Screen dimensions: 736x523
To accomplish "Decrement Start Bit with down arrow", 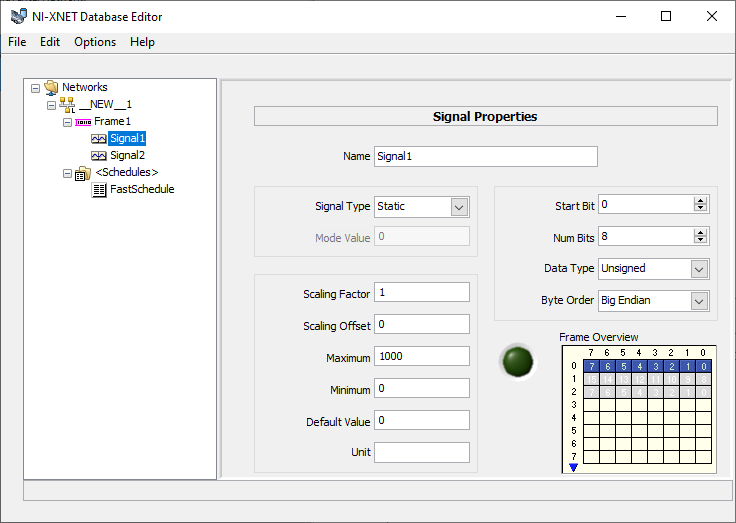I will [700, 208].
